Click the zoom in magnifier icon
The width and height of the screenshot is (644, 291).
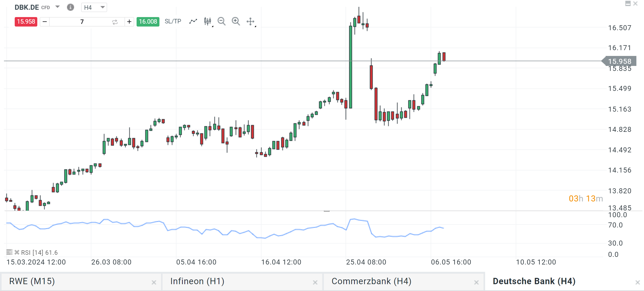point(236,21)
